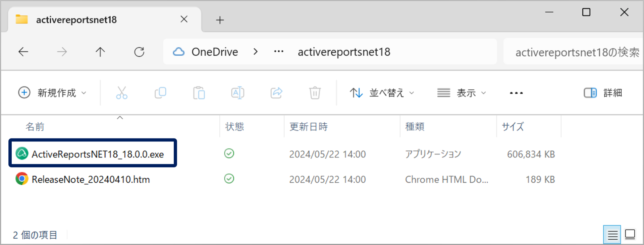Viewport: 644px width, 245px height.
Task: Click the 2 個の項目 status text
Action: 35,235
